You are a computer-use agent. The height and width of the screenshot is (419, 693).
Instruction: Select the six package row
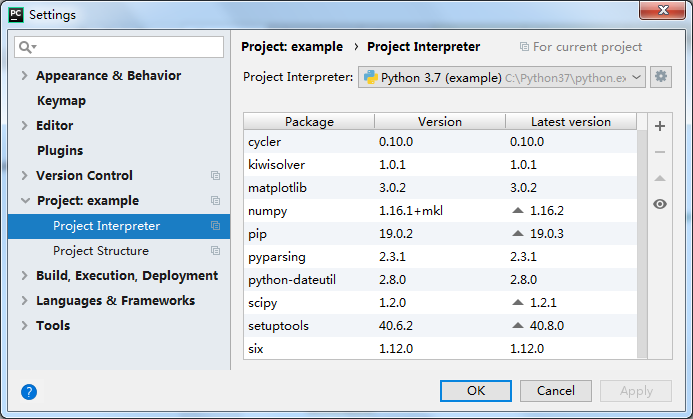[x=440, y=348]
